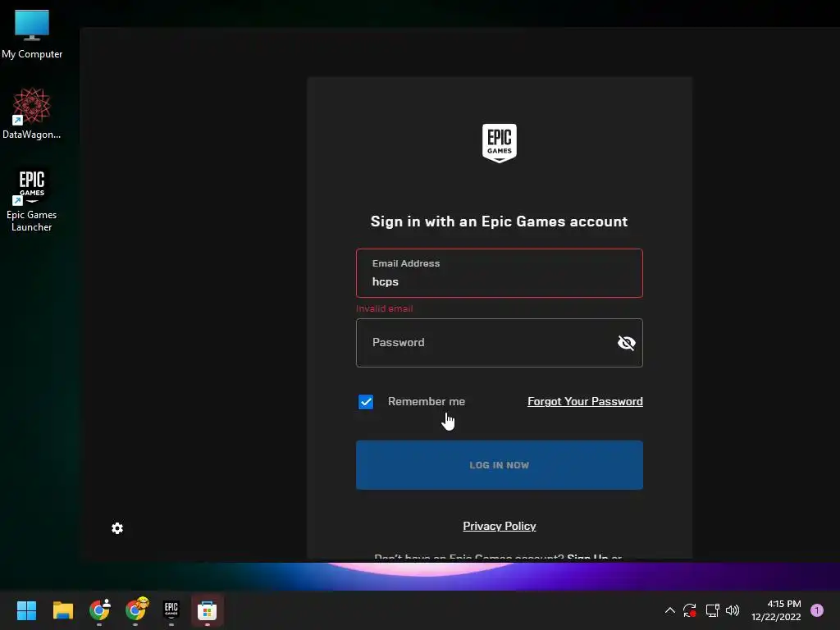
Task: Uncheck the Remember me checkbox
Action: tap(366, 402)
